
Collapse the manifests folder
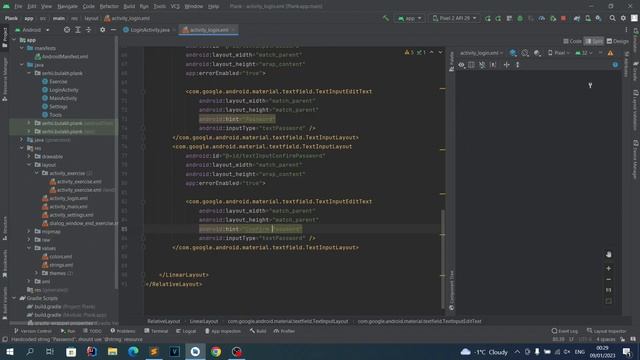22,48
